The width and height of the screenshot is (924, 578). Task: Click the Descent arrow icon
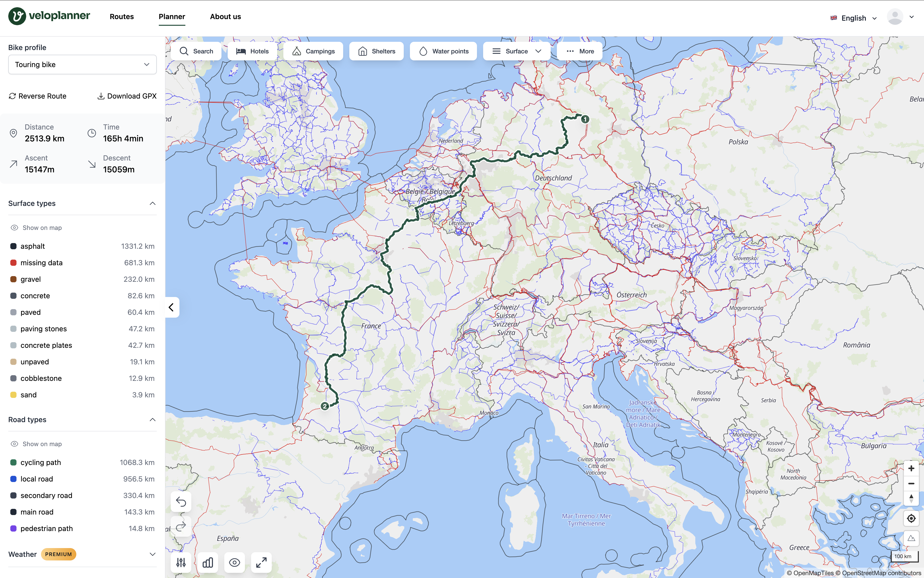92,164
